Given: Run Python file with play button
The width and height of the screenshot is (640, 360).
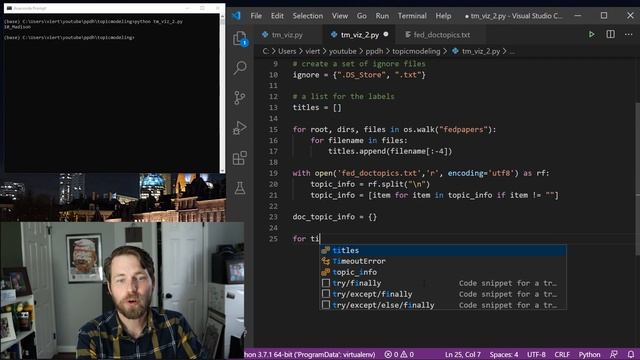Looking at the screenshot, I should (591, 35).
